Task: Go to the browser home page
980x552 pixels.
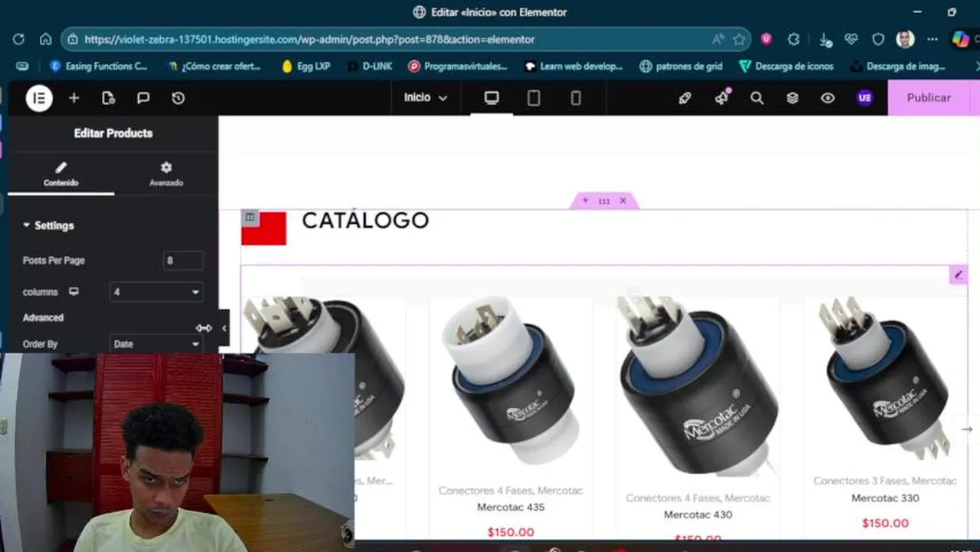Action: pos(45,39)
